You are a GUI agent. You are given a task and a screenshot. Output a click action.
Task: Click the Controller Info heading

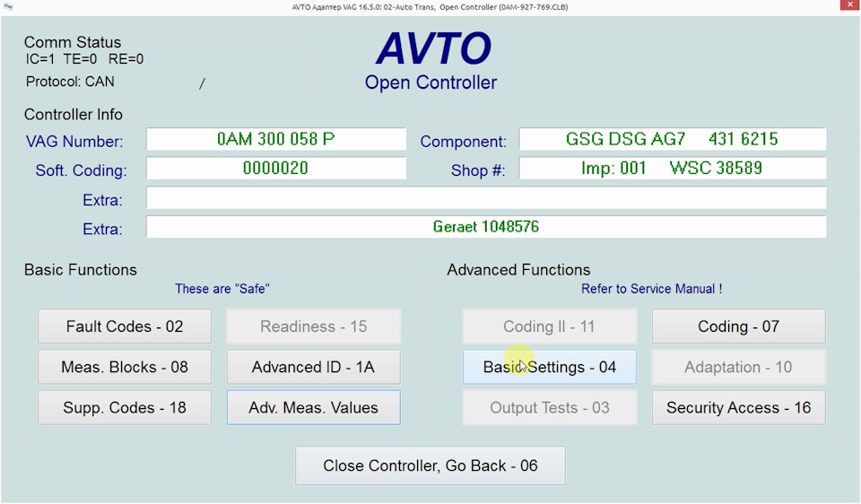pos(73,114)
